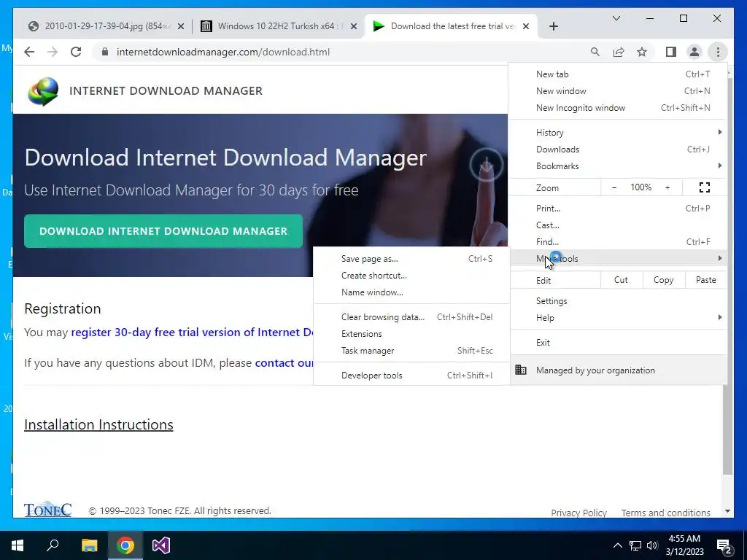This screenshot has width=747, height=560.
Task: Select New tab from the Chrome menu
Action: (x=618, y=74)
